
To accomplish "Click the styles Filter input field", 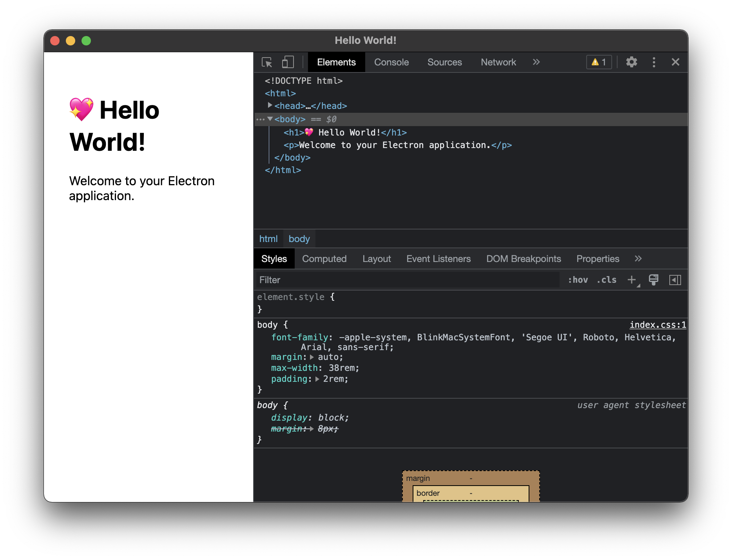I will click(x=353, y=280).
